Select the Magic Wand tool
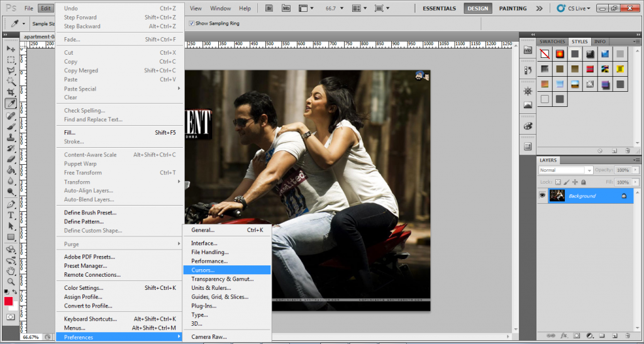644x344 pixels. click(11, 81)
